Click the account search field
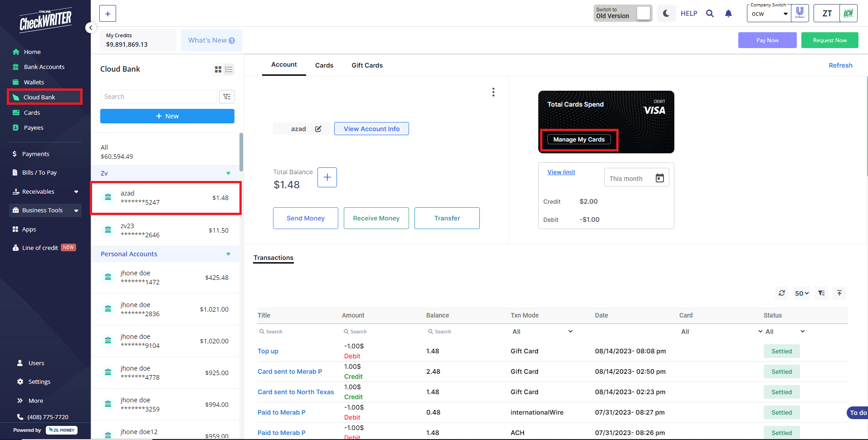Viewport: 868px width, 440px height. point(158,97)
